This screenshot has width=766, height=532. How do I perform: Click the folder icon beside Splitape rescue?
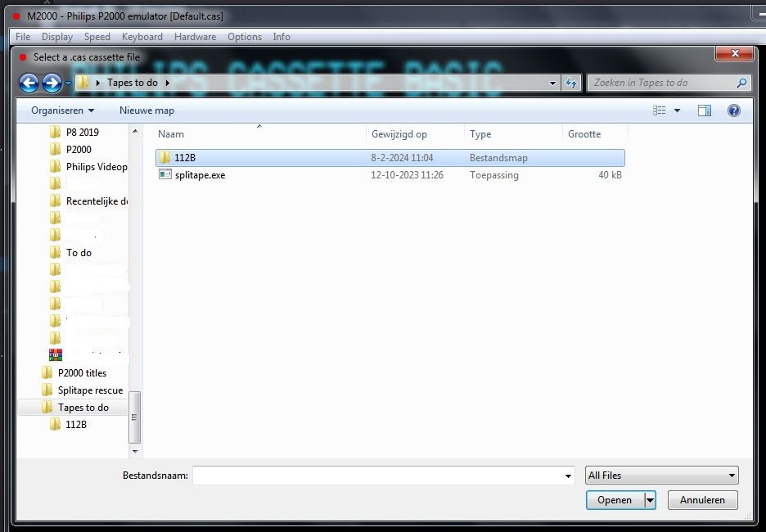coord(47,390)
